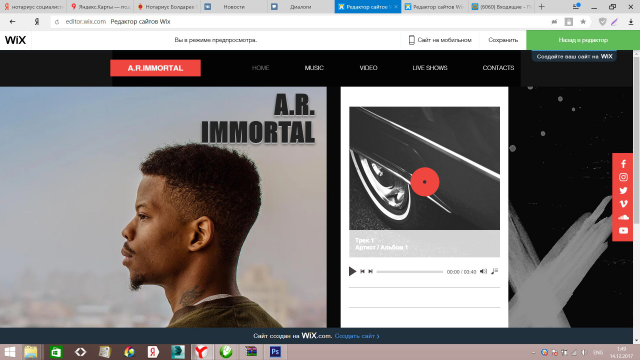Click the ENG language indicator
The image size is (640, 360).
pyautogui.click(x=598, y=352)
